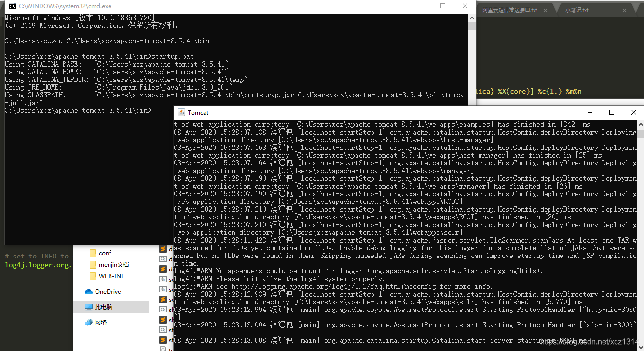Viewport: 644px width, 351px height.
Task: Close the cmd.exe window
Action: click(x=465, y=6)
